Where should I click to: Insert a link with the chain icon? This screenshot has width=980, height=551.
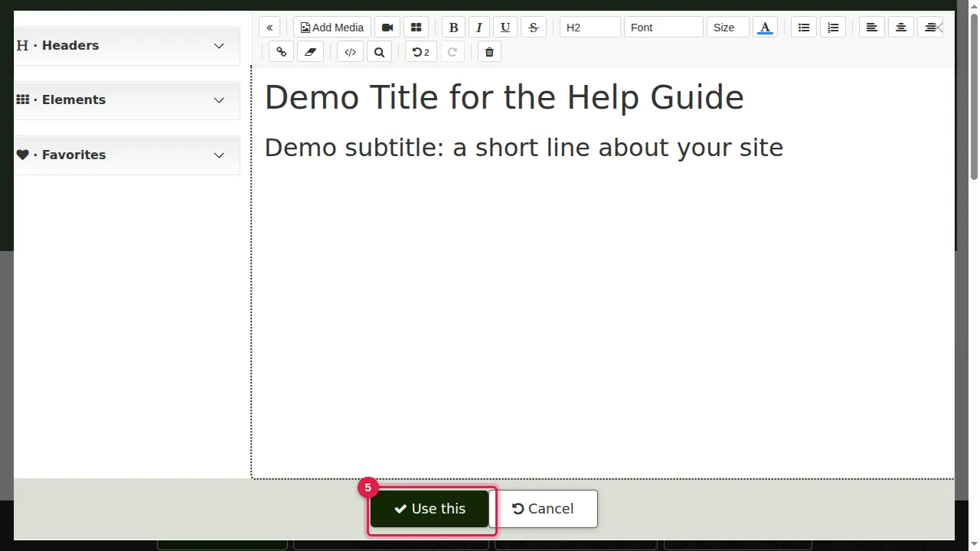pyautogui.click(x=282, y=52)
